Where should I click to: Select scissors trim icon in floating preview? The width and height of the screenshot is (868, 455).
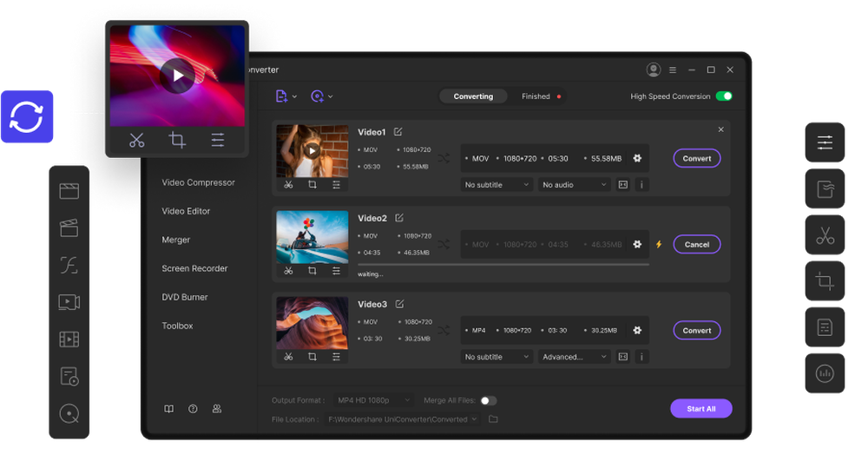point(137,140)
